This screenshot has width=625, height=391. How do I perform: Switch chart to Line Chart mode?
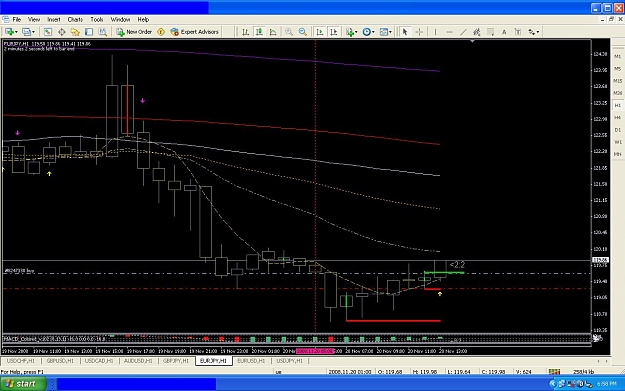pyautogui.click(x=273, y=32)
